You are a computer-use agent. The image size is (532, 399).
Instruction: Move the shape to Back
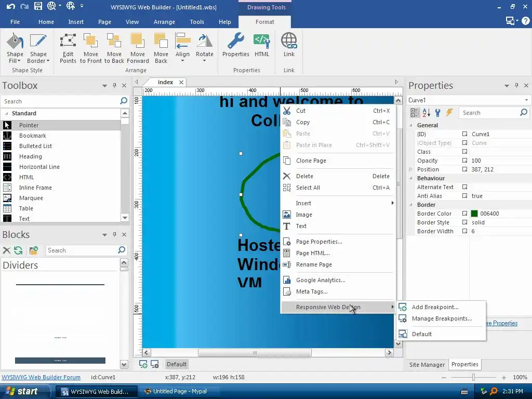[114, 48]
